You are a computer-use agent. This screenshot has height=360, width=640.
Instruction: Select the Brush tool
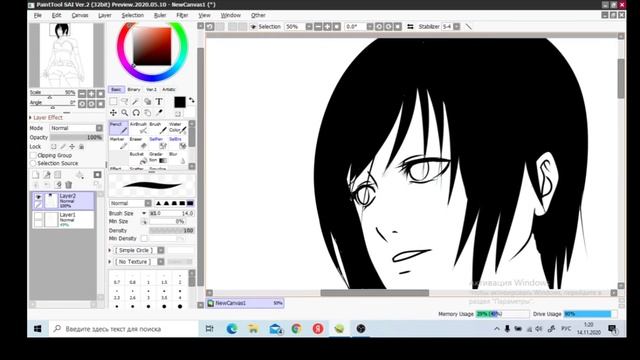click(x=158, y=128)
